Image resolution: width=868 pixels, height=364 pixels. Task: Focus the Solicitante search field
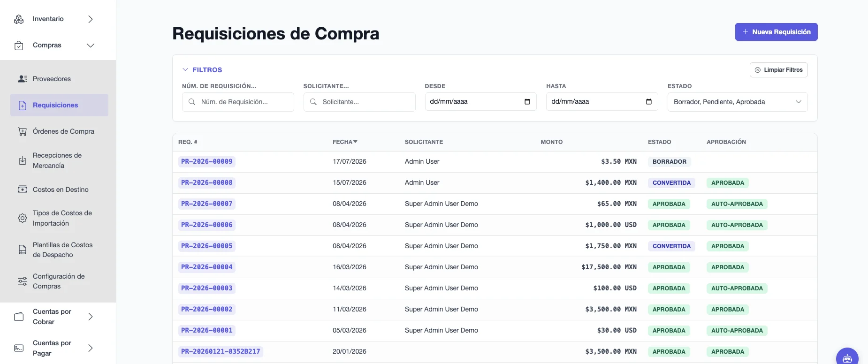359,102
